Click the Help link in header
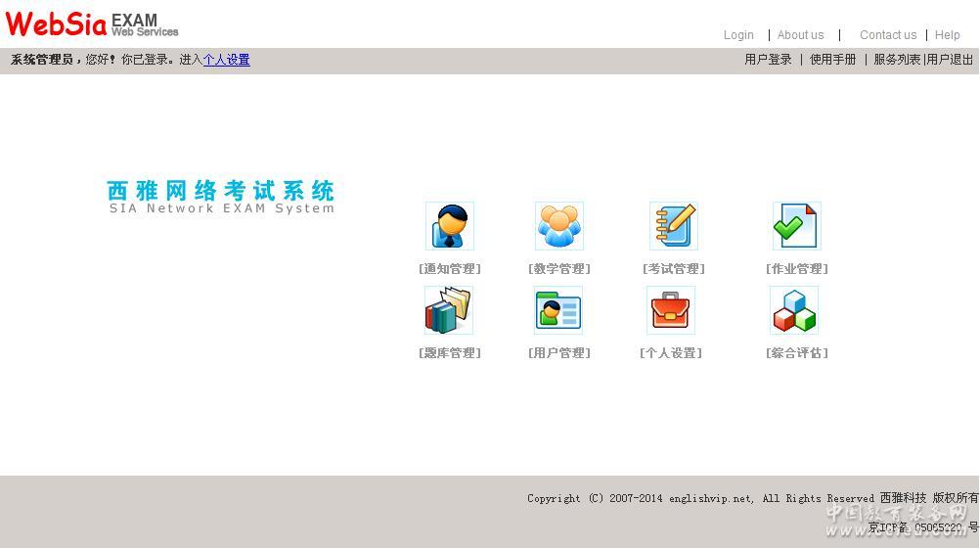Screen dimensions: 980x548 coord(947,35)
